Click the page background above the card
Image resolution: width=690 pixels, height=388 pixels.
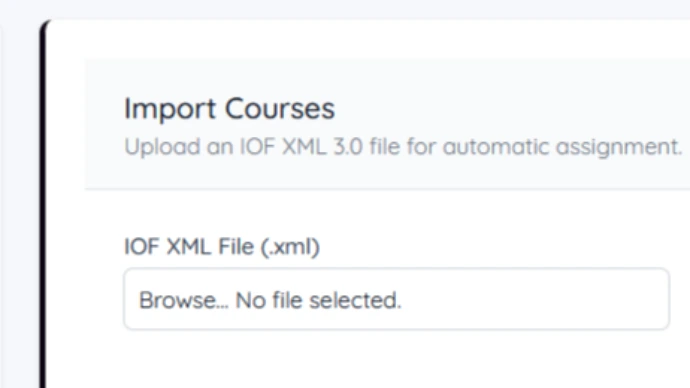click(345, 9)
